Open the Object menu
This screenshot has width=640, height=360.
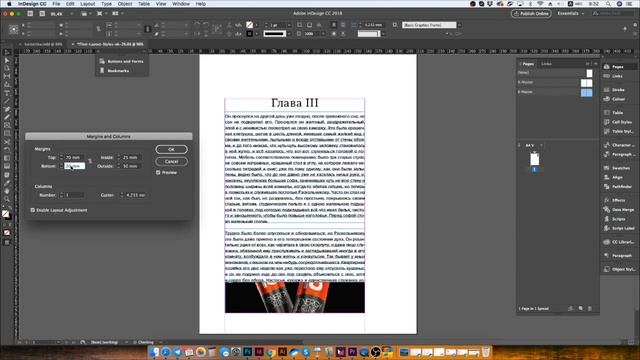pos(125,4)
